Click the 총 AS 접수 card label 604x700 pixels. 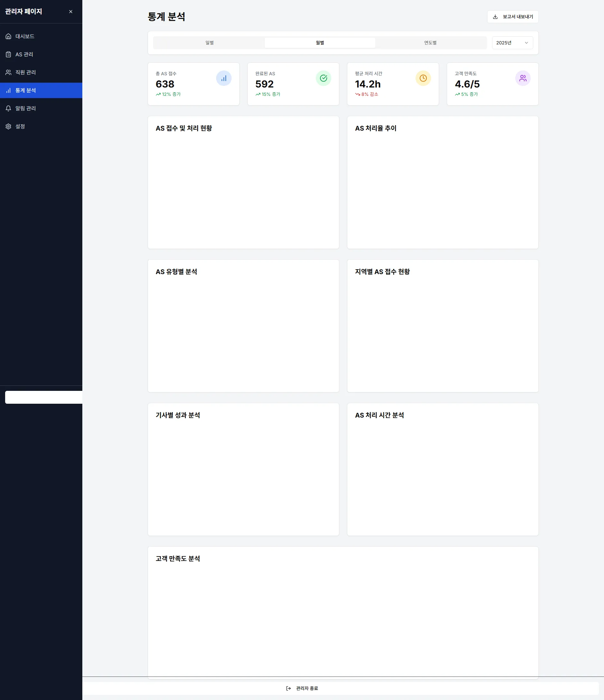[x=166, y=74]
